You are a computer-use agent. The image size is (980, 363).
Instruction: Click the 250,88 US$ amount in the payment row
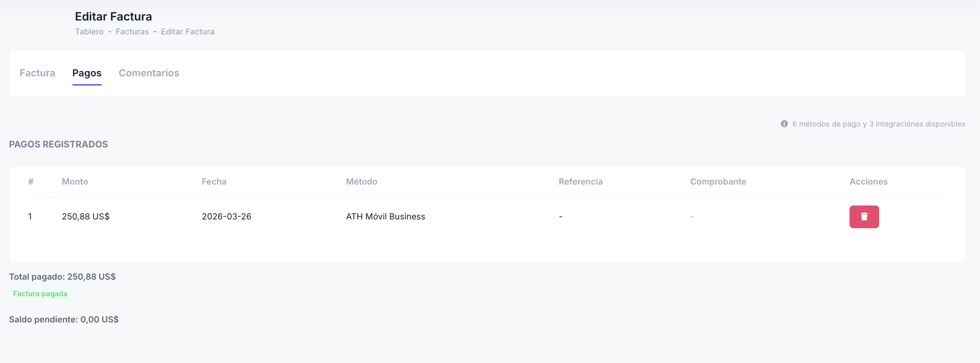tap(86, 216)
